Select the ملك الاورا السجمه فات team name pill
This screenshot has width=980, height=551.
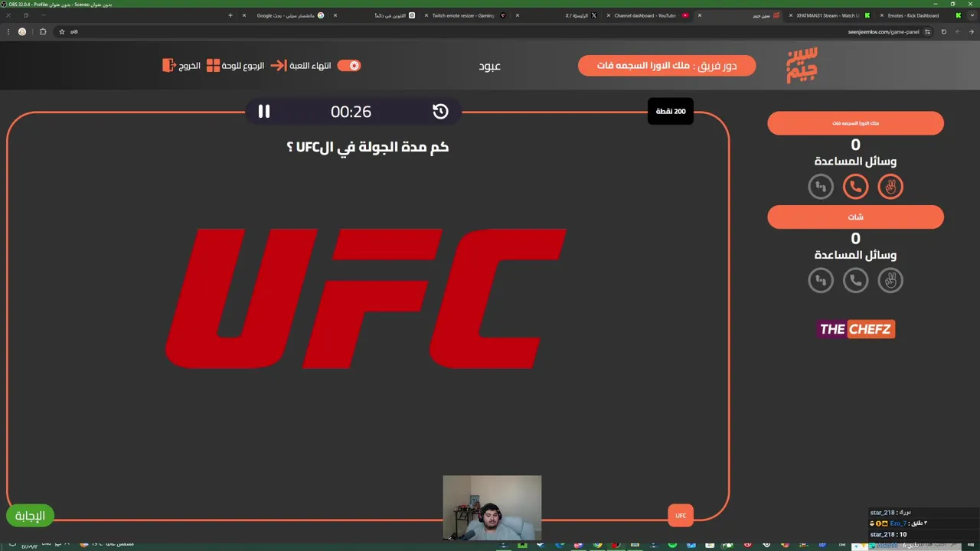coord(856,123)
